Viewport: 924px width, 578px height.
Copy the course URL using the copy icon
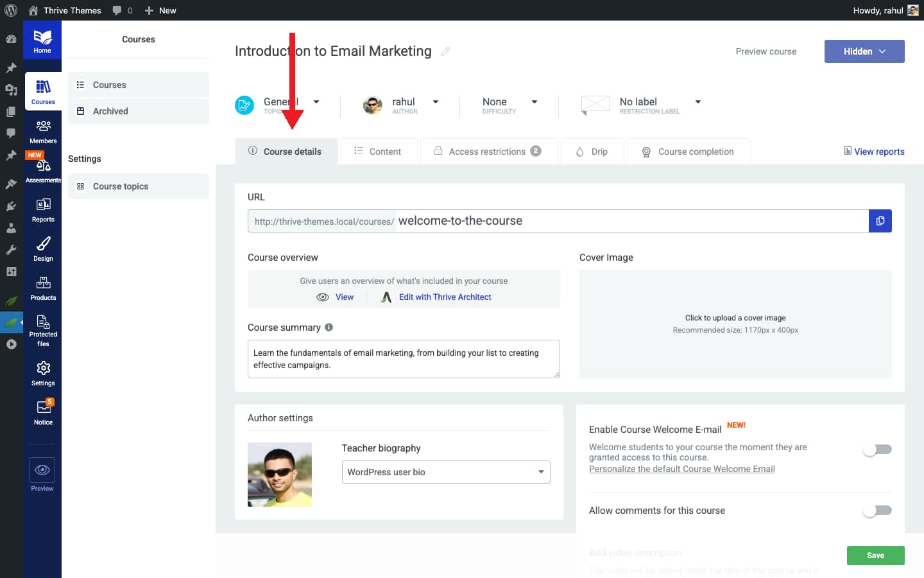point(880,221)
